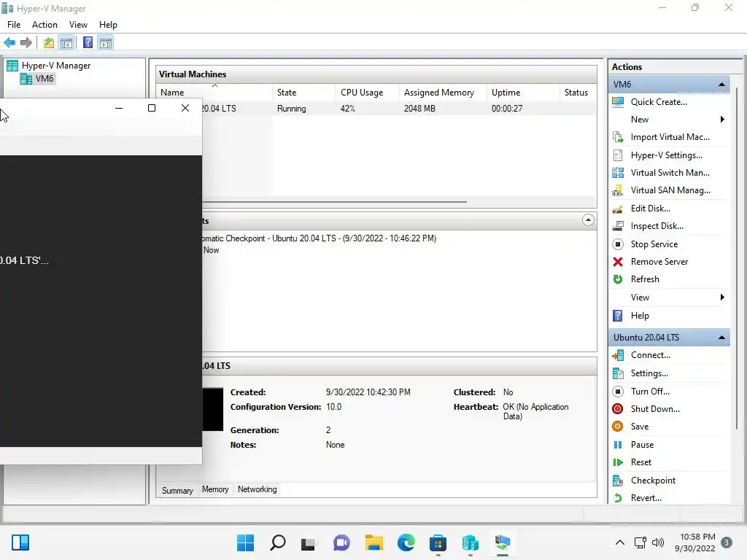Viewport: 747px width, 560px height.
Task: Click the Forward arrow in the toolbar
Action: 26,43
